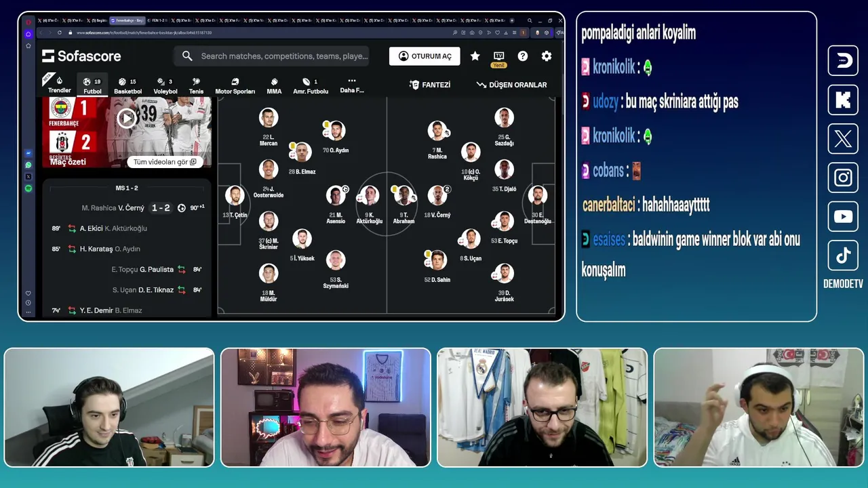Click the 1 - 2 goal event score
Image resolution: width=868 pixels, height=488 pixels.
point(161,208)
